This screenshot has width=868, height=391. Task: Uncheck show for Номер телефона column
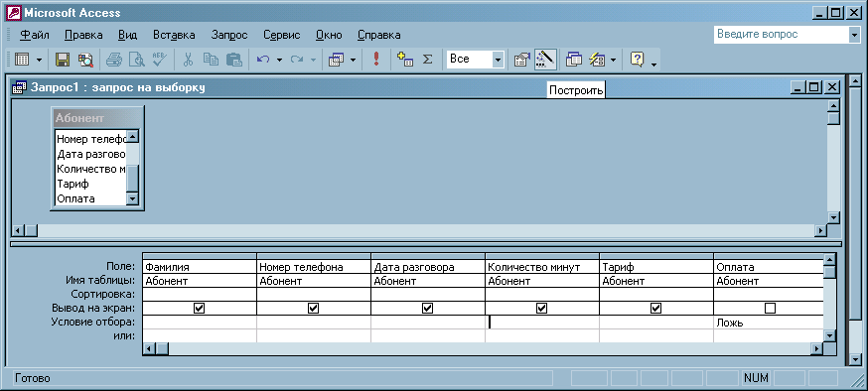[x=313, y=308]
